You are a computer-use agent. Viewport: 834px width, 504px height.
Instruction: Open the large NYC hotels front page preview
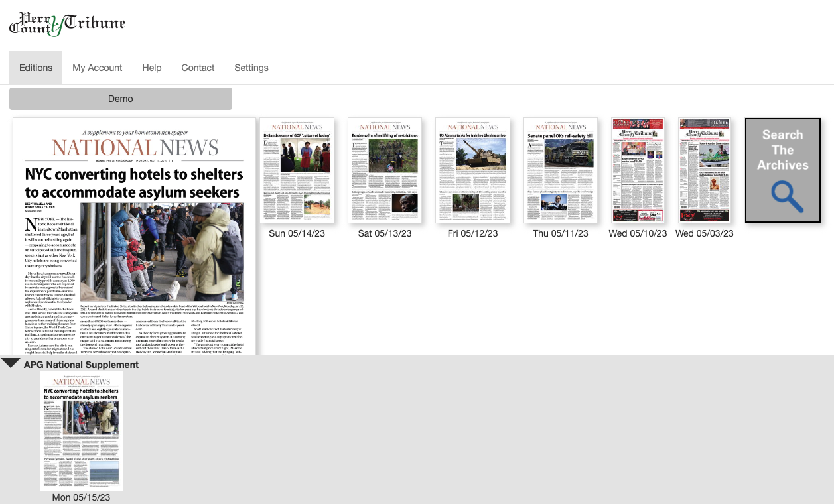(x=135, y=236)
